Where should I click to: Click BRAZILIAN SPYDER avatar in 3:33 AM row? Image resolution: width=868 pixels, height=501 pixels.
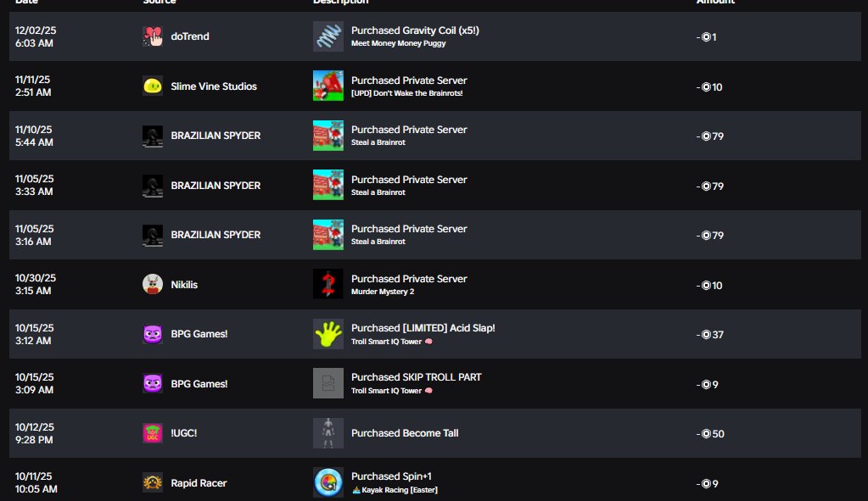(x=153, y=186)
